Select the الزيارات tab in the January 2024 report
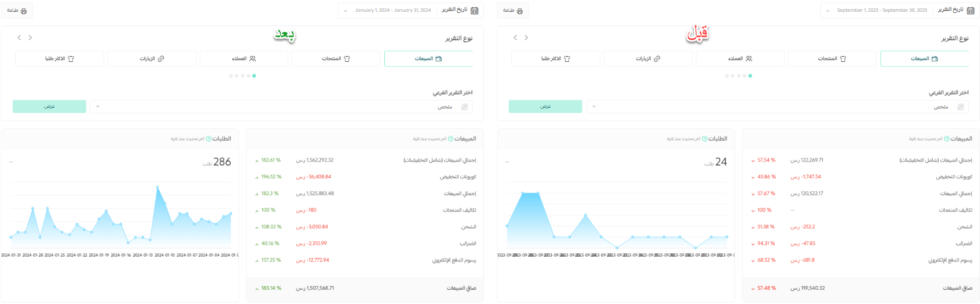The image size is (980, 304). click(152, 59)
